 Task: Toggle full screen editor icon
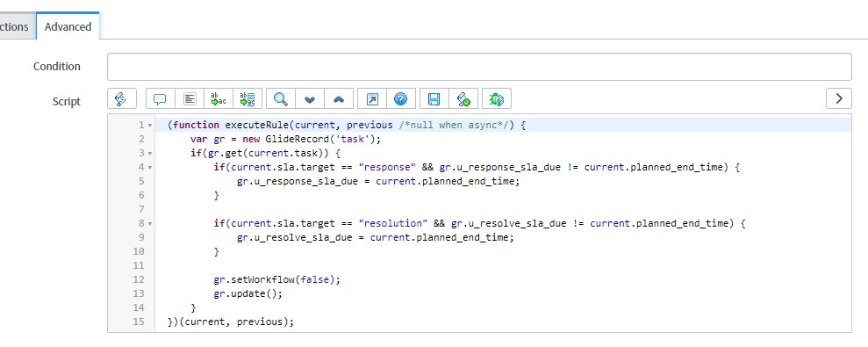(372, 99)
